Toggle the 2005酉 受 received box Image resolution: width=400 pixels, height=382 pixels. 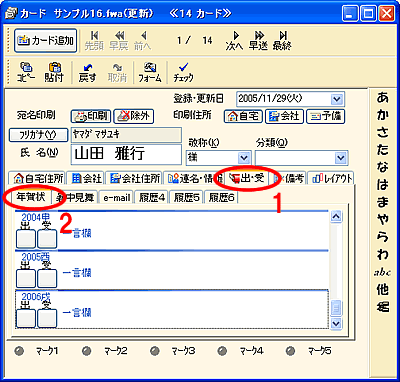click(x=47, y=278)
